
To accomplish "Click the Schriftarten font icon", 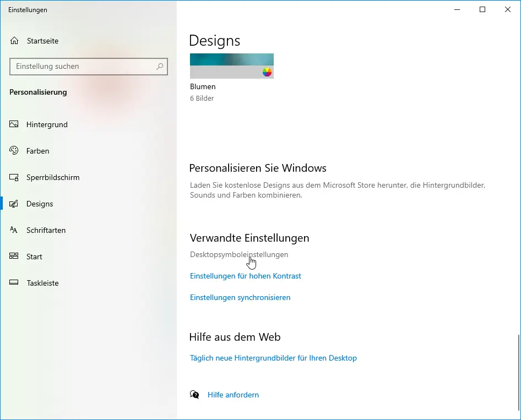I will (x=14, y=230).
